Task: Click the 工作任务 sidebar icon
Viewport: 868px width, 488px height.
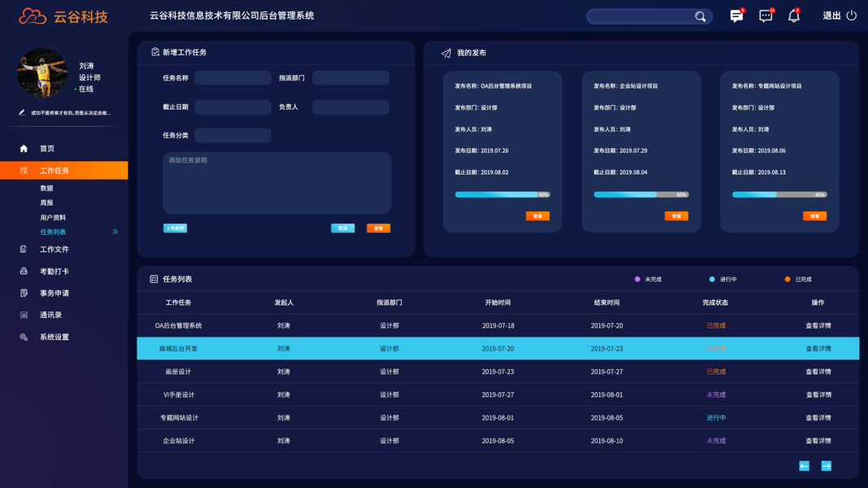Action: [x=24, y=171]
